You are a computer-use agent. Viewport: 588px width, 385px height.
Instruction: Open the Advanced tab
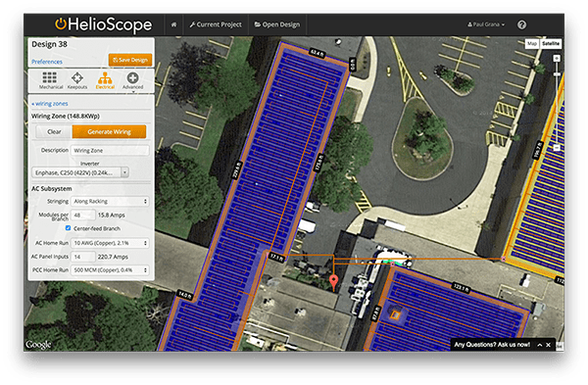tap(132, 80)
